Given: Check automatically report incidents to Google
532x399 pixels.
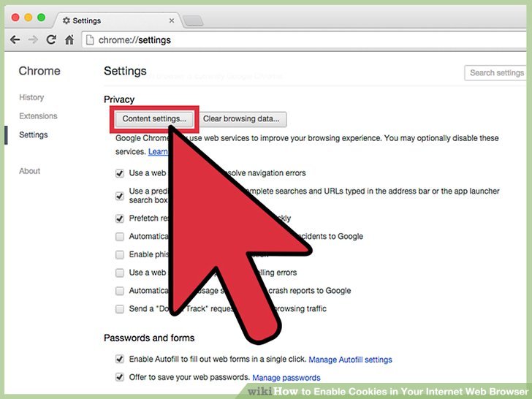Looking at the screenshot, I should pos(120,237).
